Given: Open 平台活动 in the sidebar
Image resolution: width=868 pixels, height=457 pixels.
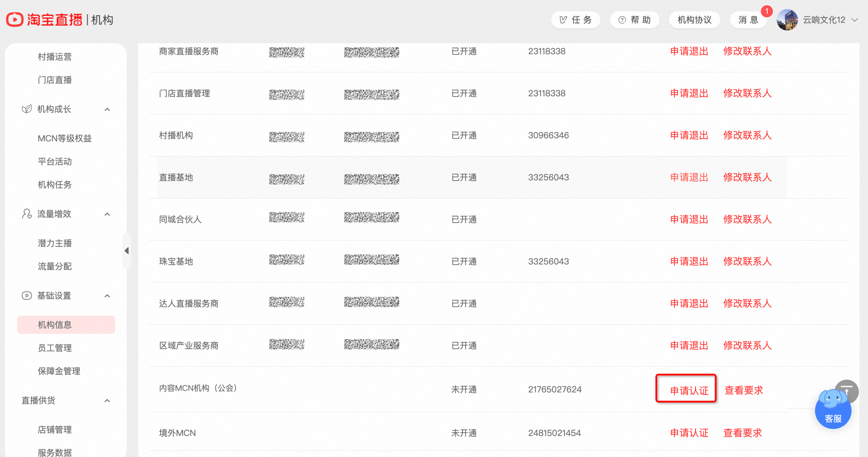Looking at the screenshot, I should (55, 161).
